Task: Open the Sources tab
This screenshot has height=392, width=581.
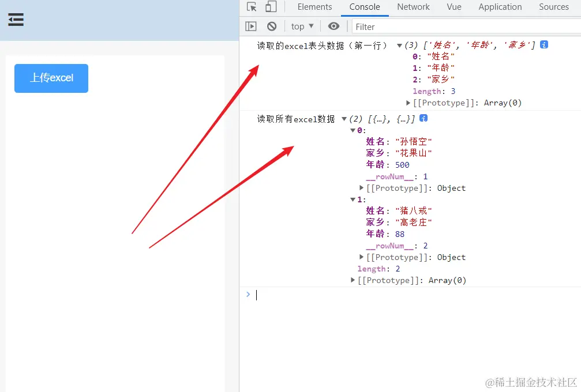Action: point(553,7)
